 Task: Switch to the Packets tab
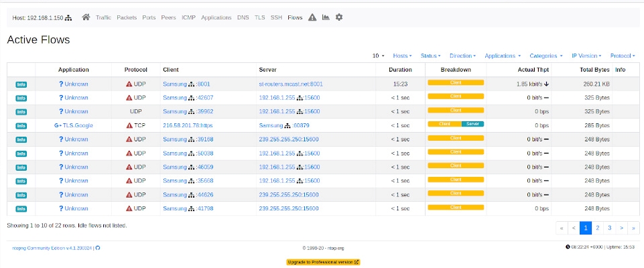click(127, 17)
